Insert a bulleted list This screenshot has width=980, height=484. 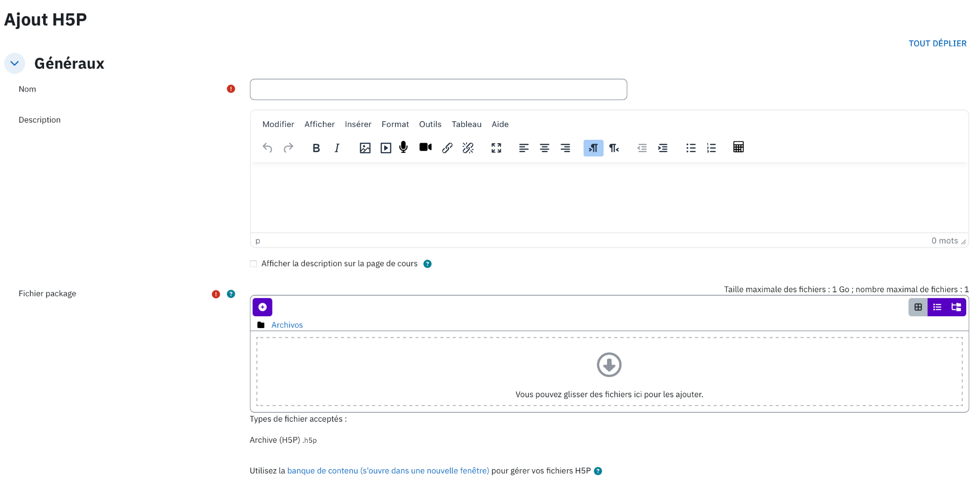tap(691, 148)
